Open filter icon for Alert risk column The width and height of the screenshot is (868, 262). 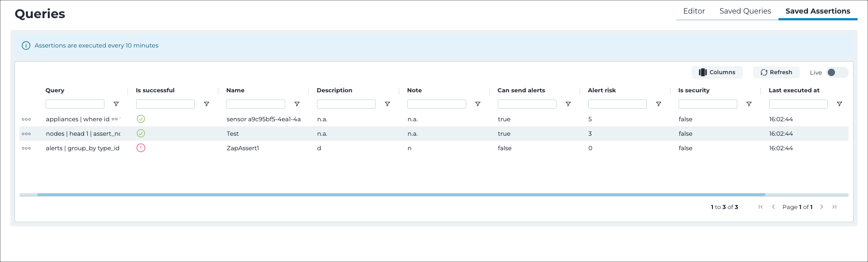tap(659, 104)
